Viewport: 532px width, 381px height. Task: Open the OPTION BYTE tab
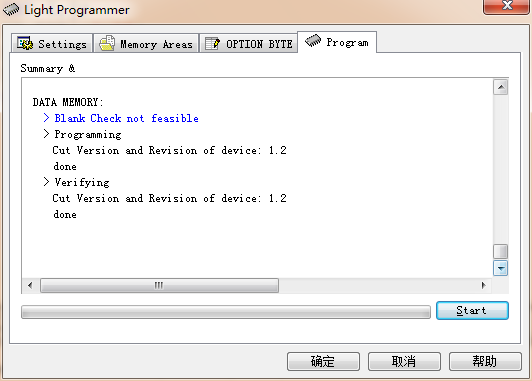(x=249, y=43)
